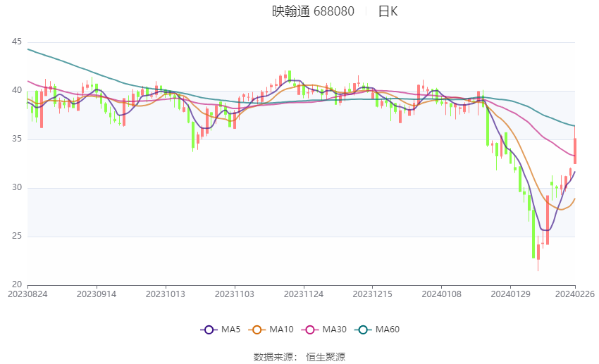Click the 20231215 date axis label
This screenshot has height=364, width=599.
tap(373, 294)
